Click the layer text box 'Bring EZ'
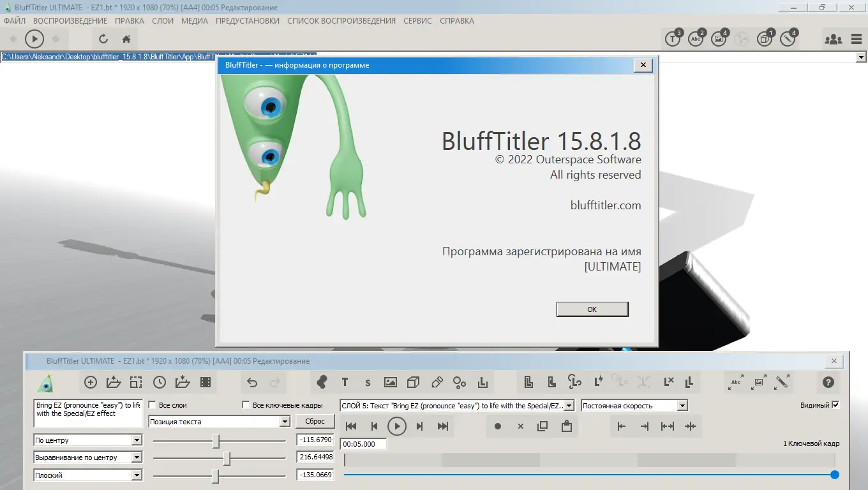This screenshot has width=868, height=490. (88, 413)
